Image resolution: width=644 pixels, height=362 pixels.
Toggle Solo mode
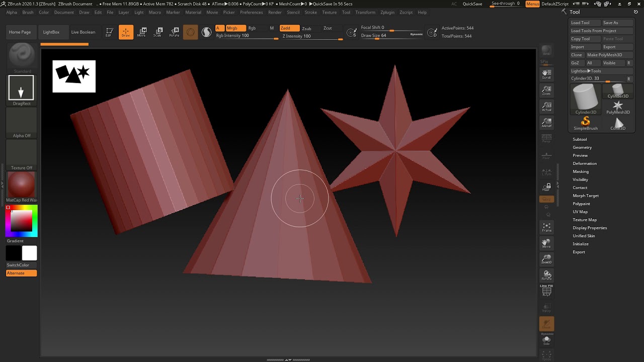(546, 340)
